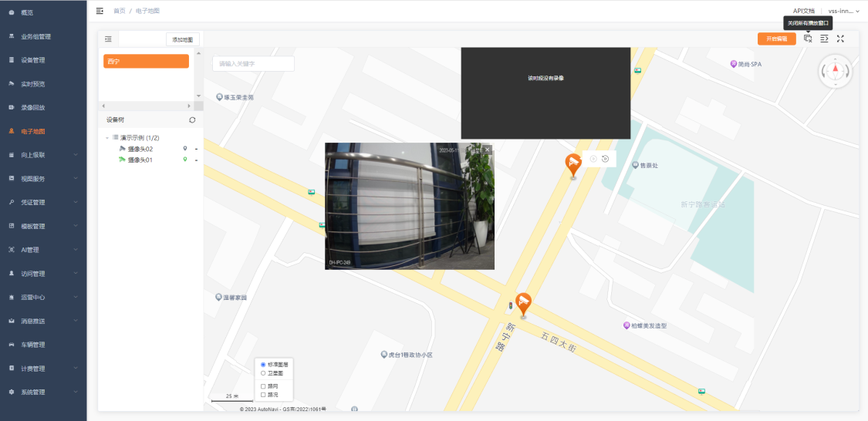Open the vss-inn... account dropdown
This screenshot has width=868, height=421.
click(x=843, y=11)
